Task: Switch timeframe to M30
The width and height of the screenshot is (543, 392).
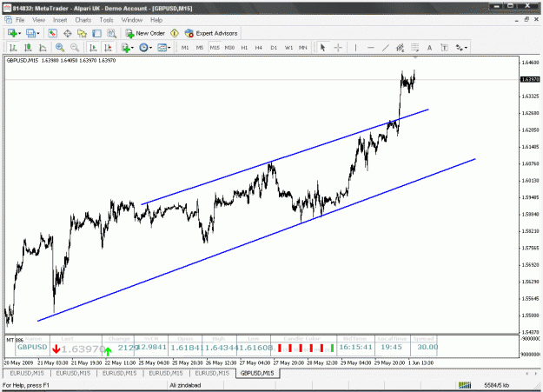Action: click(x=229, y=48)
